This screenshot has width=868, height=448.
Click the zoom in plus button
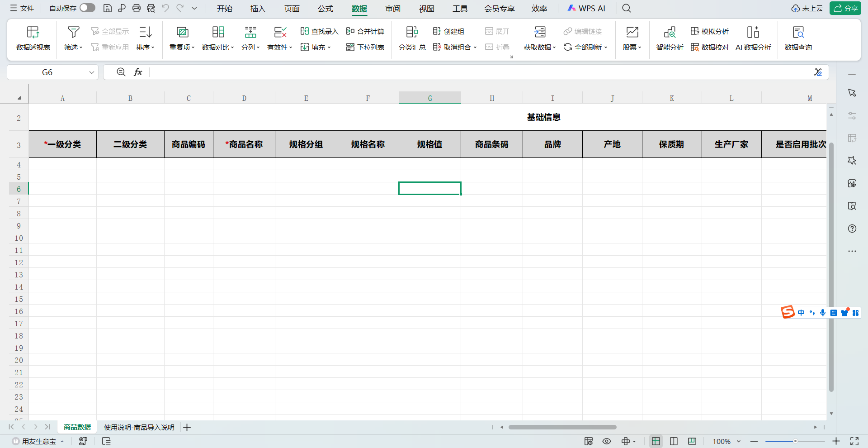tap(836, 441)
